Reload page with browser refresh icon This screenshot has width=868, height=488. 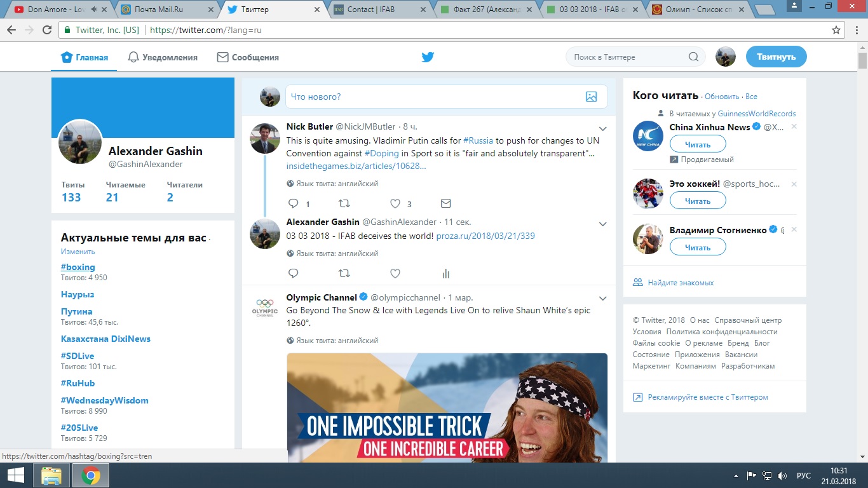(x=46, y=30)
